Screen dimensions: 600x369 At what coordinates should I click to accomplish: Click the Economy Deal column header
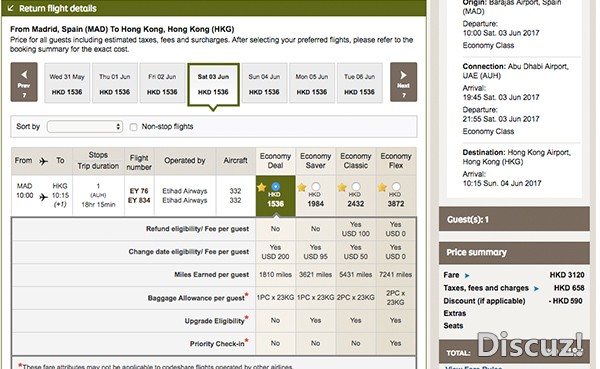coord(276,161)
